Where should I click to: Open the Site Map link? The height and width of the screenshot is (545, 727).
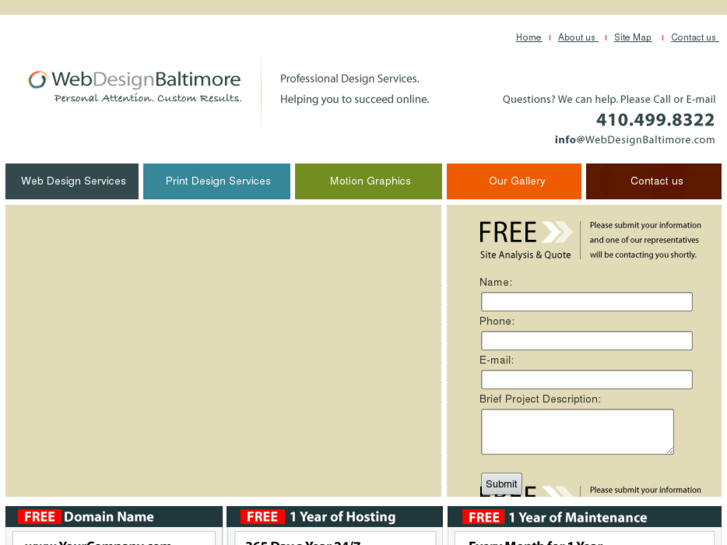633,38
